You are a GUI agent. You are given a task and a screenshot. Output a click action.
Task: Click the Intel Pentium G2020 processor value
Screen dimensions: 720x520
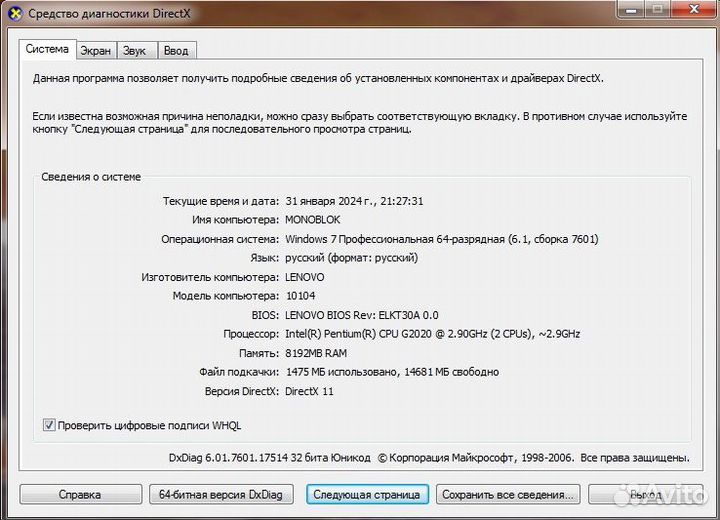[433, 334]
